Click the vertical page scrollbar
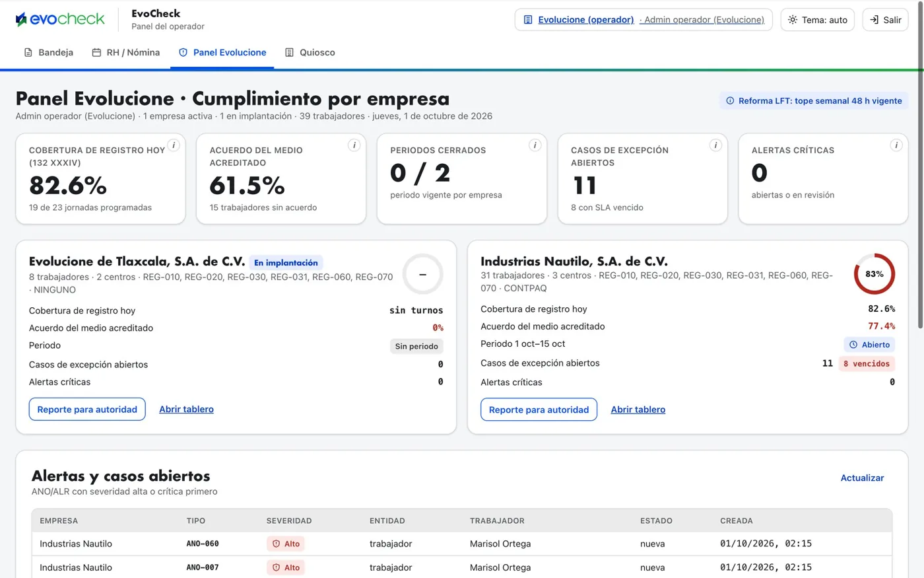Viewport: 924px width, 578px height. (x=920, y=165)
